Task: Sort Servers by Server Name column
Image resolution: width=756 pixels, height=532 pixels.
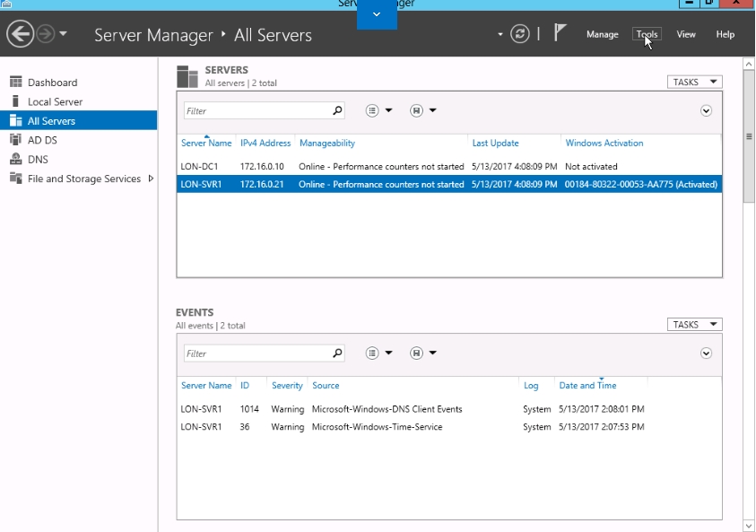Action: 206,143
